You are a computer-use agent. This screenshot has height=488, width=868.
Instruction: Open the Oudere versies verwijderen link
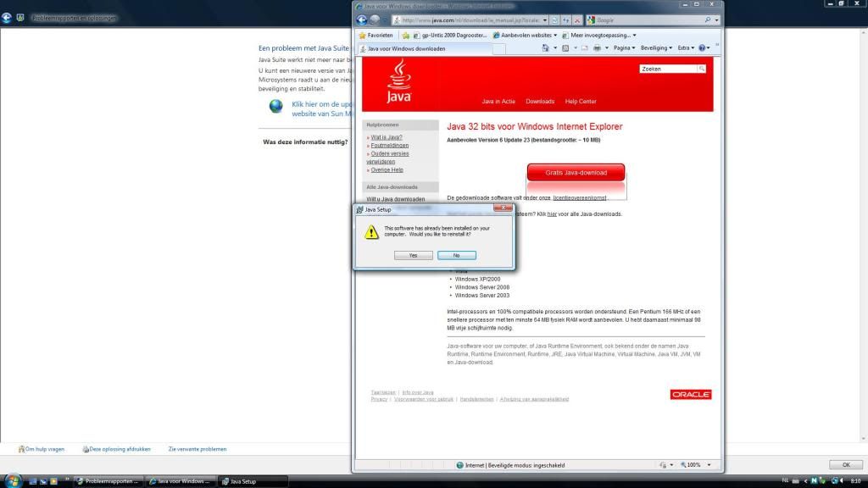point(388,158)
